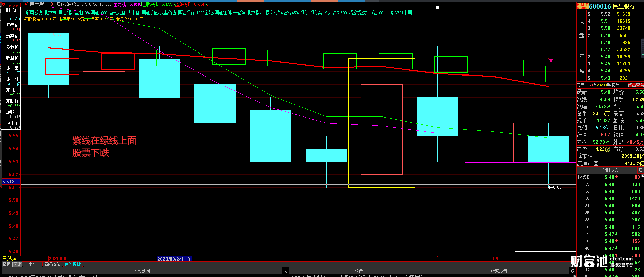Open the 公告 panel header
The width and height of the screenshot is (644, 277).
(359, 271)
